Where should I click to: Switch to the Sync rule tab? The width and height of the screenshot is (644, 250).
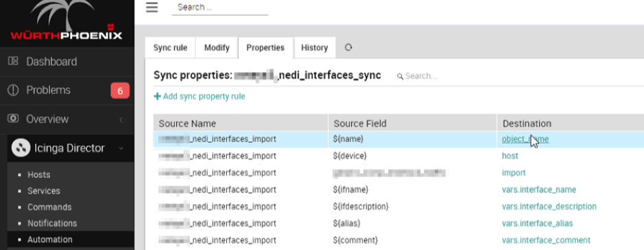point(170,47)
